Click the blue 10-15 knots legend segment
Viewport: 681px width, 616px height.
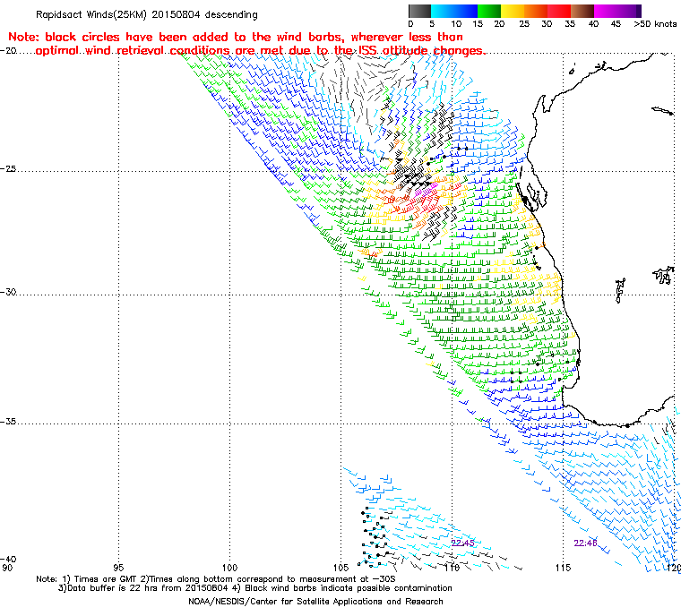coord(466,11)
